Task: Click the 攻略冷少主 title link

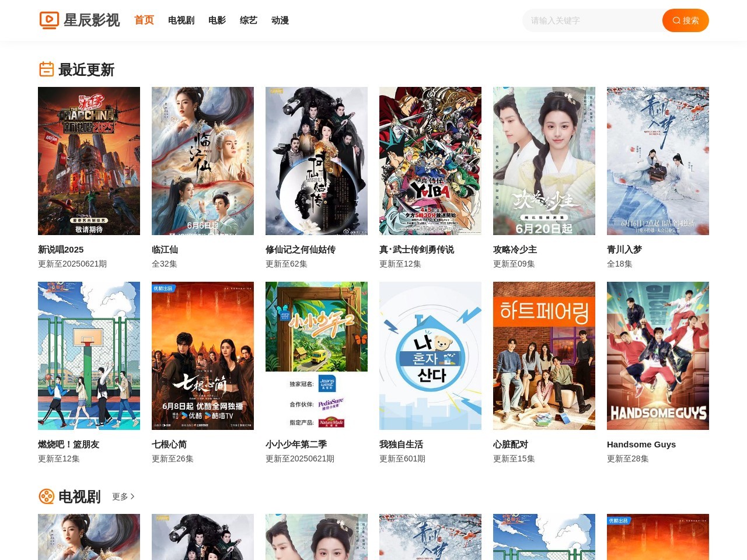Action: pos(515,249)
